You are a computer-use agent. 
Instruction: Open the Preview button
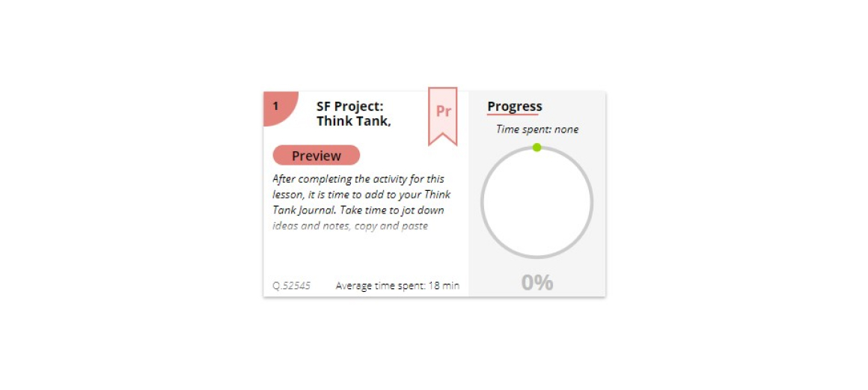click(x=316, y=156)
